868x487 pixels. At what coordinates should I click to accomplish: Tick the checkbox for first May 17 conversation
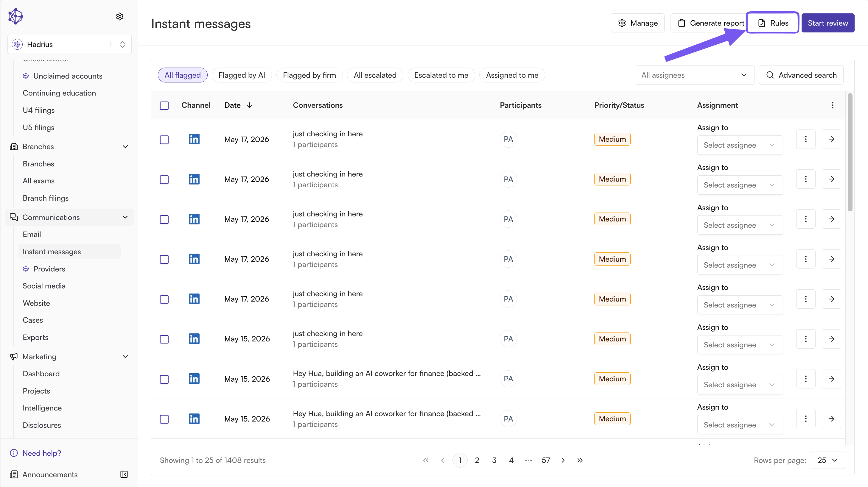point(164,139)
